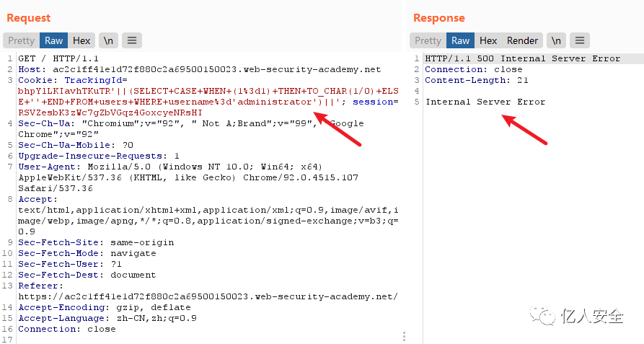
Task: Click the 'Sec-Fetch-Mode: navigate' line
Action: coord(87,253)
